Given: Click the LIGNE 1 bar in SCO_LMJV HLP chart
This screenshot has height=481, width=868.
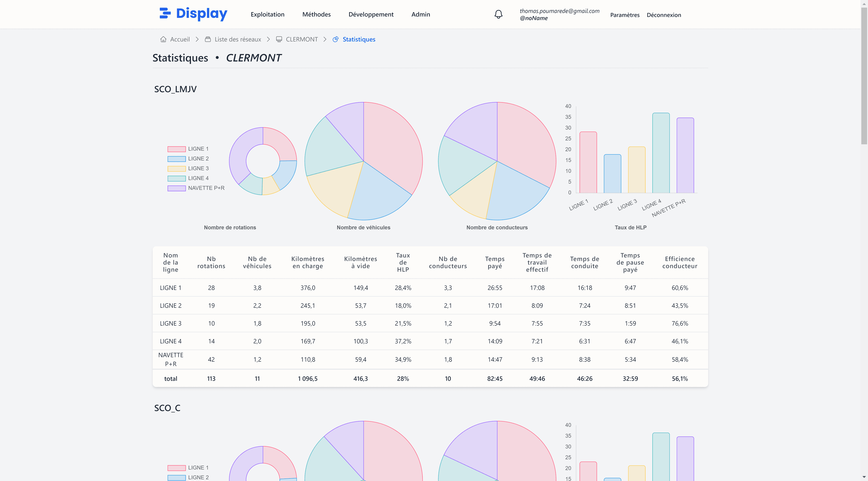Looking at the screenshot, I should (x=588, y=162).
